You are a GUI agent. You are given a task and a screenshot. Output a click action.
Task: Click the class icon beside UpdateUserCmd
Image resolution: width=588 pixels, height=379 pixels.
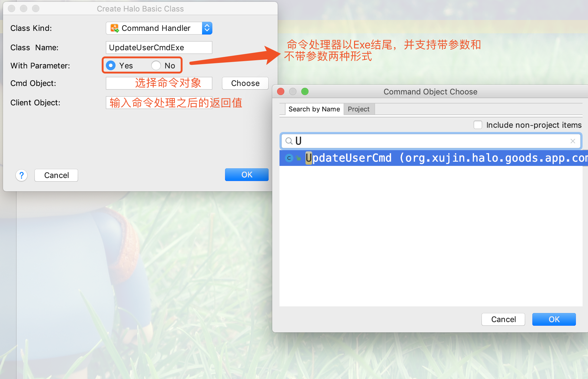(289, 158)
